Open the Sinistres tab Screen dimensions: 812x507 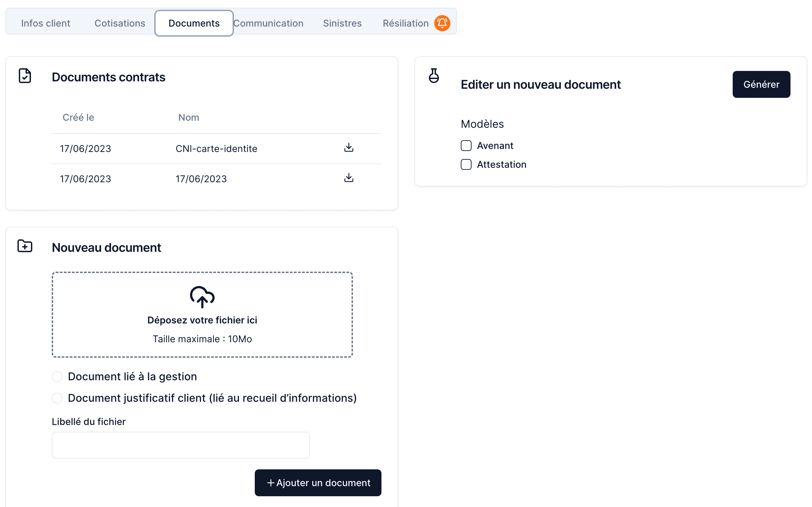pos(342,23)
